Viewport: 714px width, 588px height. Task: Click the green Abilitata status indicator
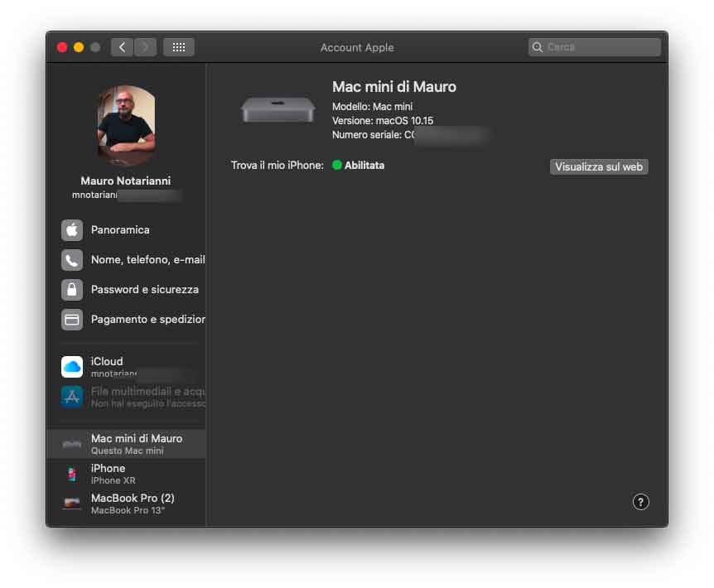click(337, 165)
